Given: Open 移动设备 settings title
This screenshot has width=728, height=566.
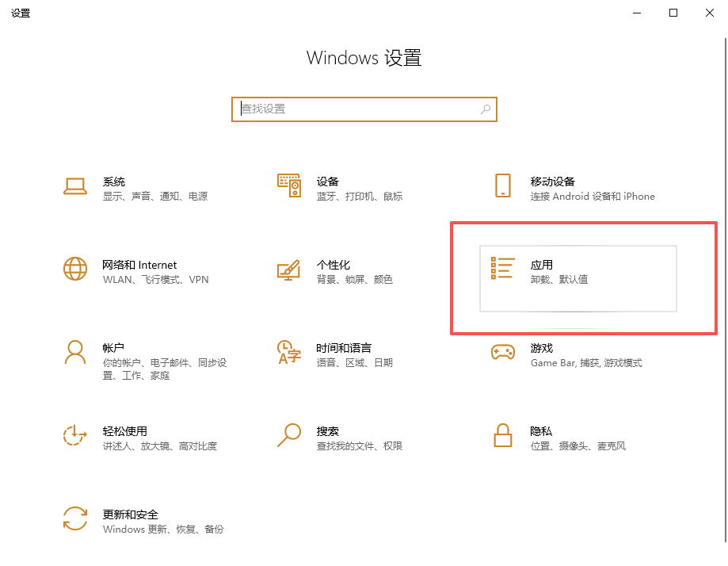Looking at the screenshot, I should click(552, 182).
